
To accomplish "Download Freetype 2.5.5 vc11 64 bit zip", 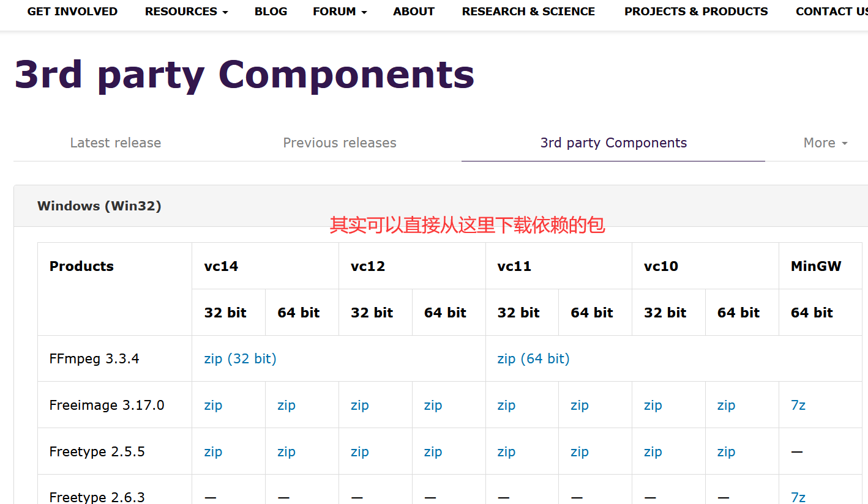I will click(x=580, y=452).
